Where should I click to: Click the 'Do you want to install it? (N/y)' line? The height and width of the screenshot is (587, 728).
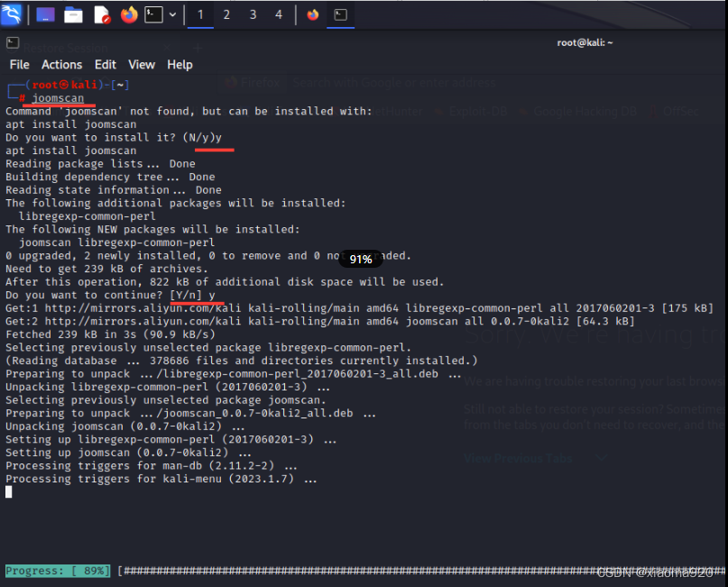[x=114, y=137]
